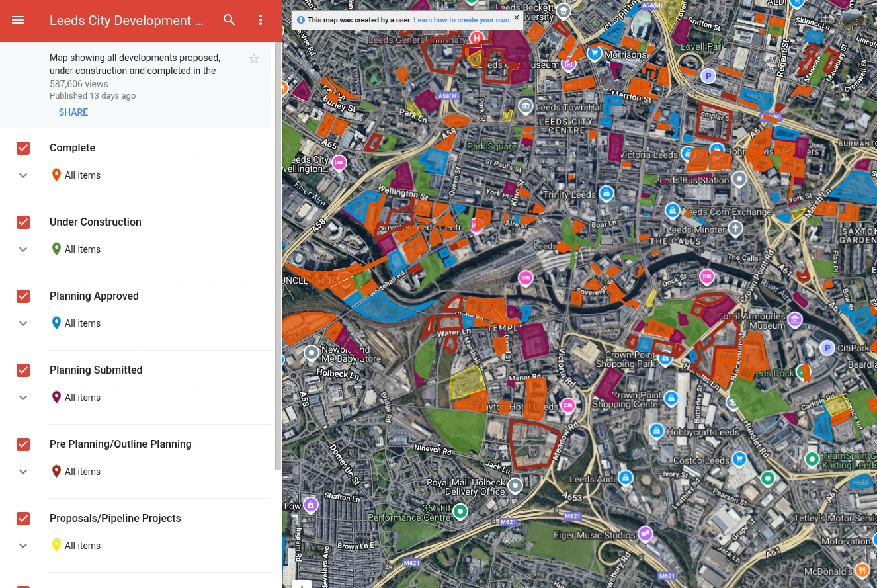
Task: Select the Royal Mail Holbeck Delivery Office marker
Action: [x=515, y=487]
